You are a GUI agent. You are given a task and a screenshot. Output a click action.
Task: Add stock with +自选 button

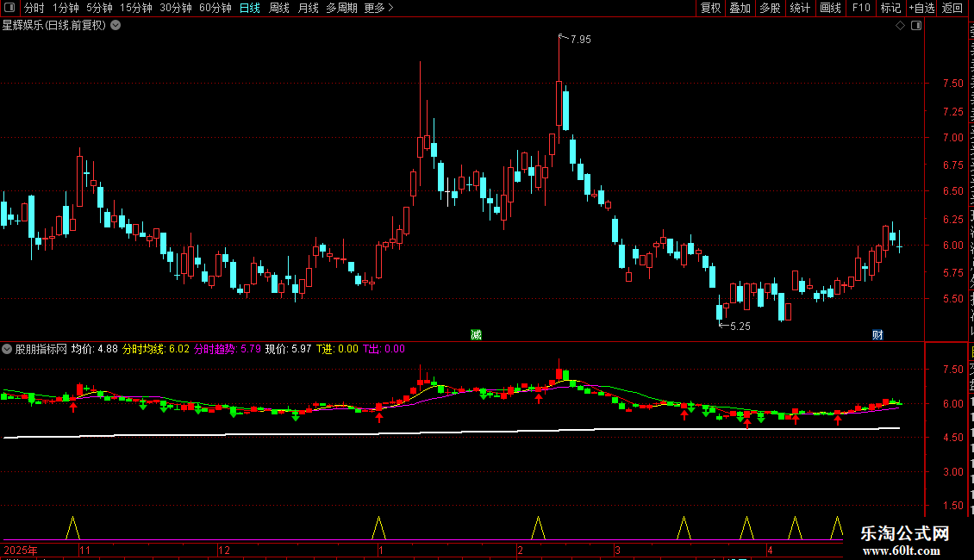point(921,8)
